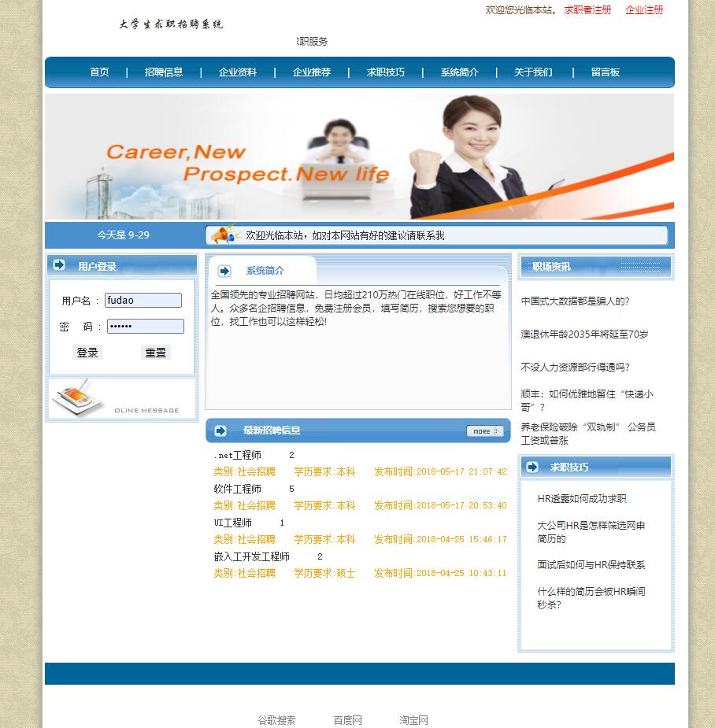The width and height of the screenshot is (715, 728).
Task: Click the arrow icon on 求职技巧 panel
Action: point(532,467)
